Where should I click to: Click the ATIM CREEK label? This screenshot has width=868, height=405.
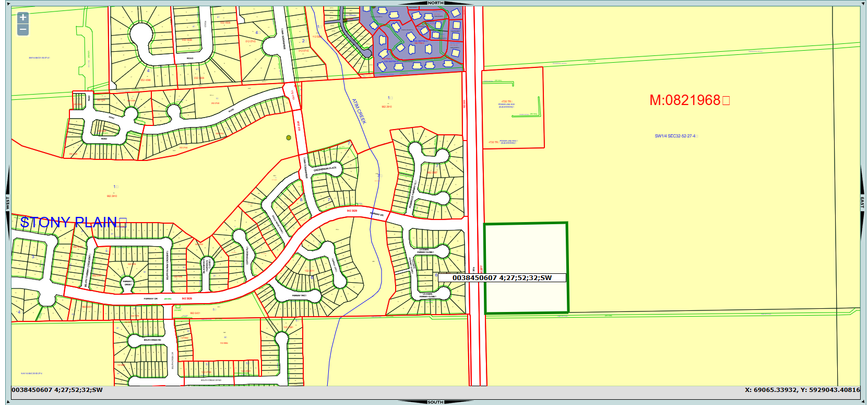point(359,111)
